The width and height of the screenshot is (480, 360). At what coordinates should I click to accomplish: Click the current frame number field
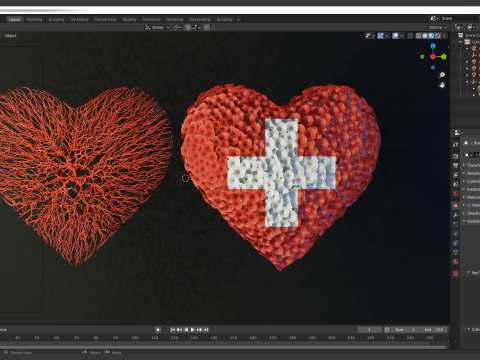(x=369, y=330)
